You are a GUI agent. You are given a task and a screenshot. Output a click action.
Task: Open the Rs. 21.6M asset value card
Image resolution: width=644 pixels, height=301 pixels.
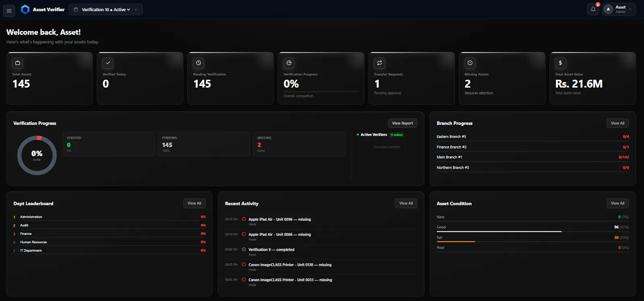pos(593,78)
